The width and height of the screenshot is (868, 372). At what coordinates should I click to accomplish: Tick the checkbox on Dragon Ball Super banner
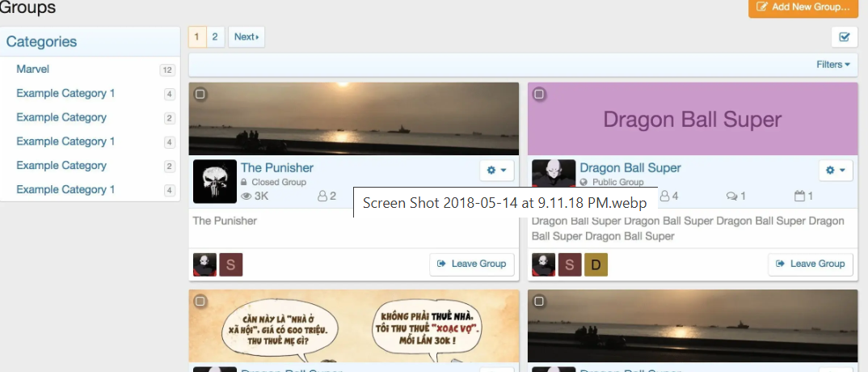(539, 95)
